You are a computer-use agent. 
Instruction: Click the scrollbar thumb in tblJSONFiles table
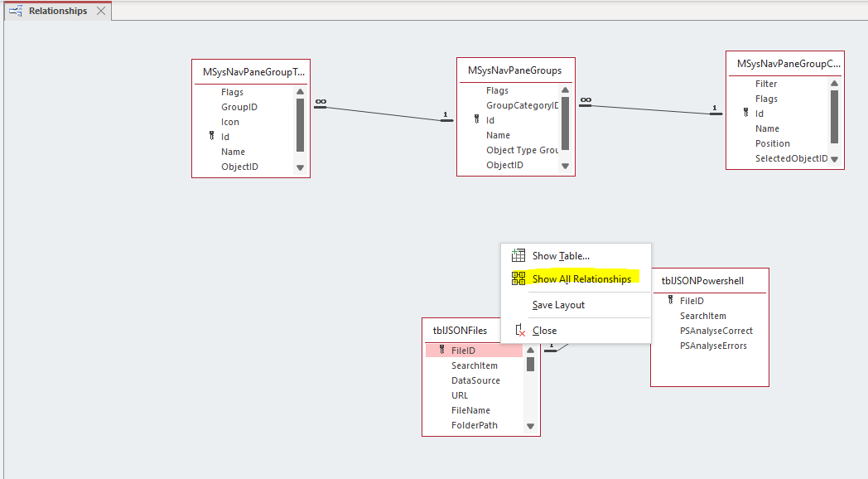click(530, 365)
